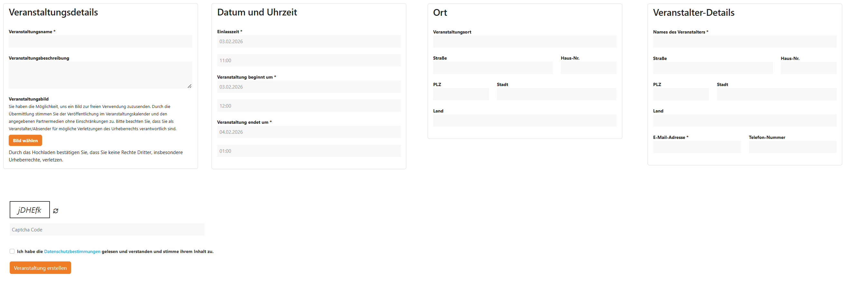This screenshot has width=868, height=292.
Task: Select the 12:00 start time field
Action: (309, 106)
